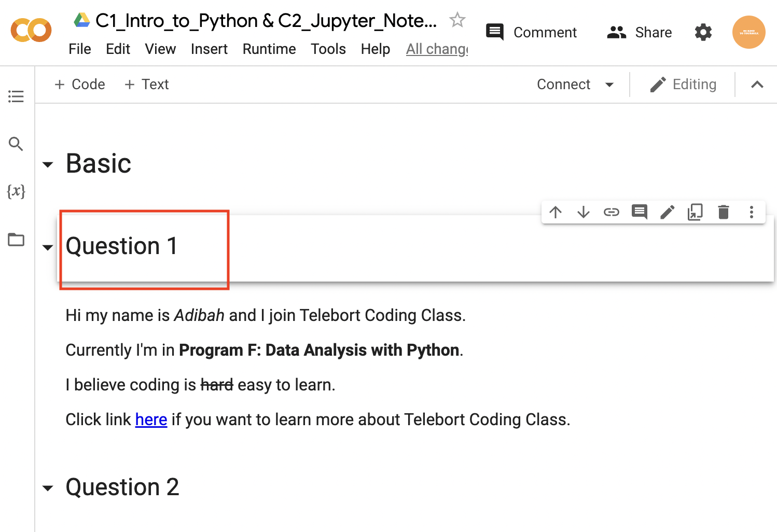Open the table of contents sidebar
777x532 pixels.
[x=16, y=96]
